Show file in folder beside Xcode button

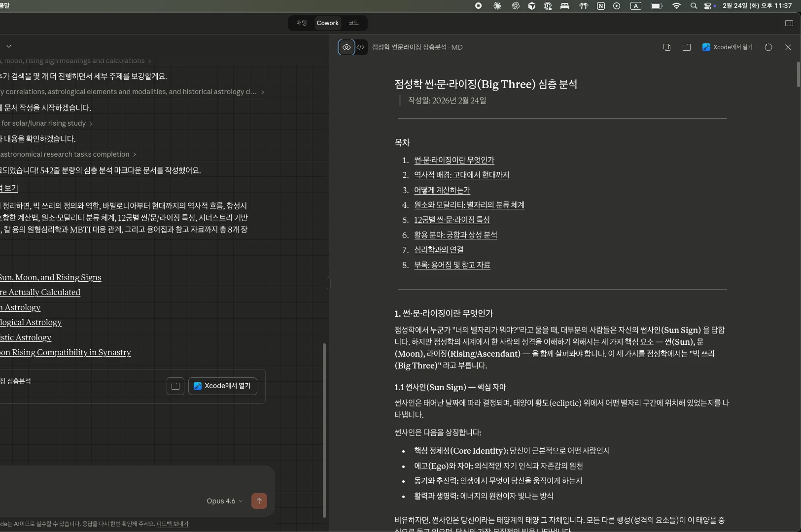click(175, 386)
